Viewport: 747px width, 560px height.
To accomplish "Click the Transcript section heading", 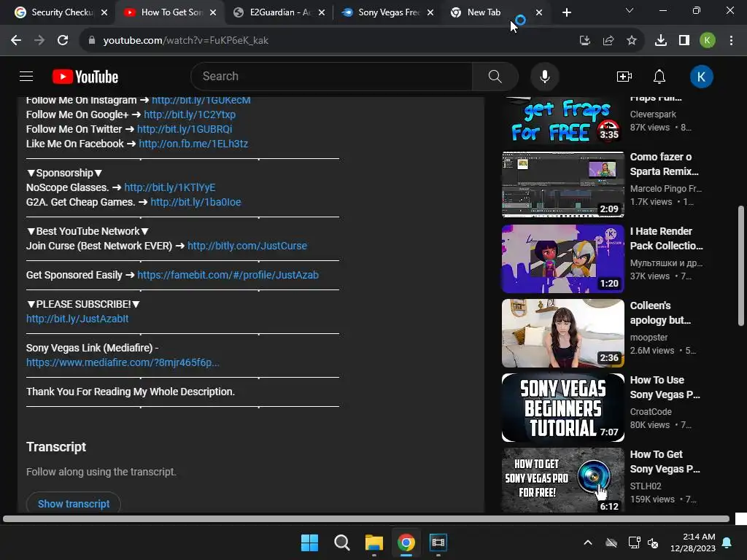I will [56, 447].
